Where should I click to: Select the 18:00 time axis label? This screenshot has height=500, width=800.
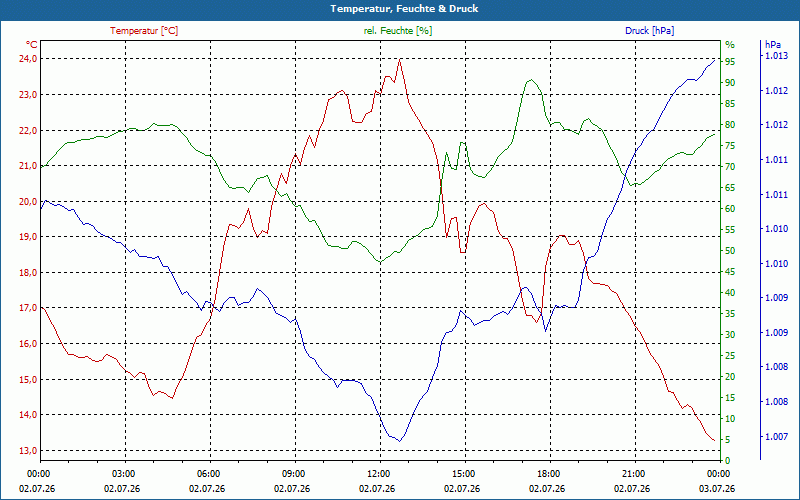coord(547,473)
